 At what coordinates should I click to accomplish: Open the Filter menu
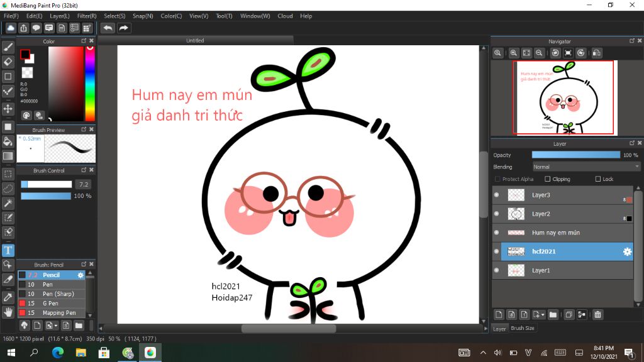tap(87, 16)
